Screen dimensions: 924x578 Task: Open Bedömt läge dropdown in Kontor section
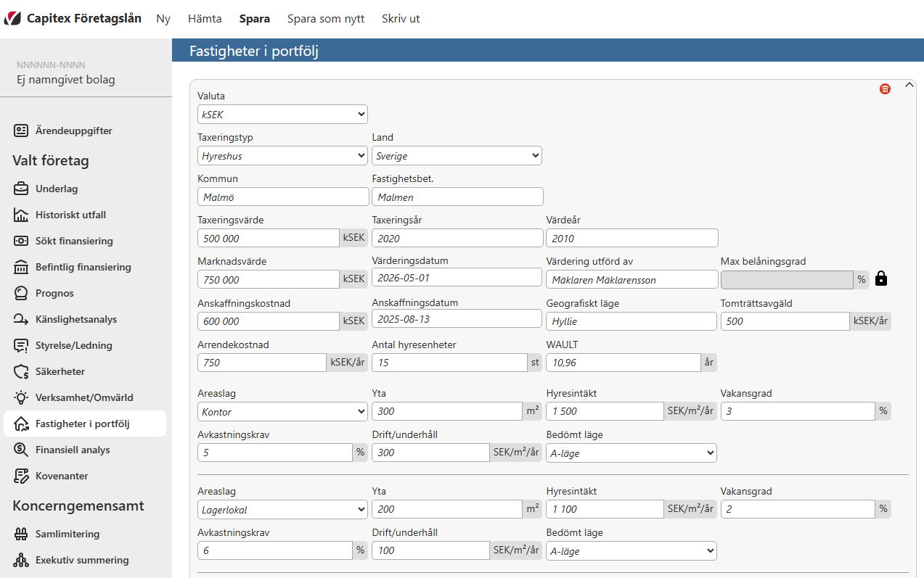pos(631,453)
